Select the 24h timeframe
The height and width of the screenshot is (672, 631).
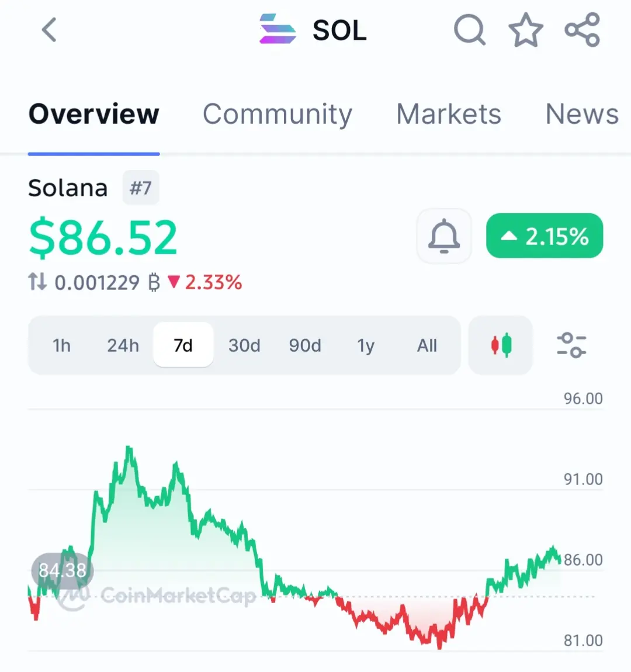point(123,345)
